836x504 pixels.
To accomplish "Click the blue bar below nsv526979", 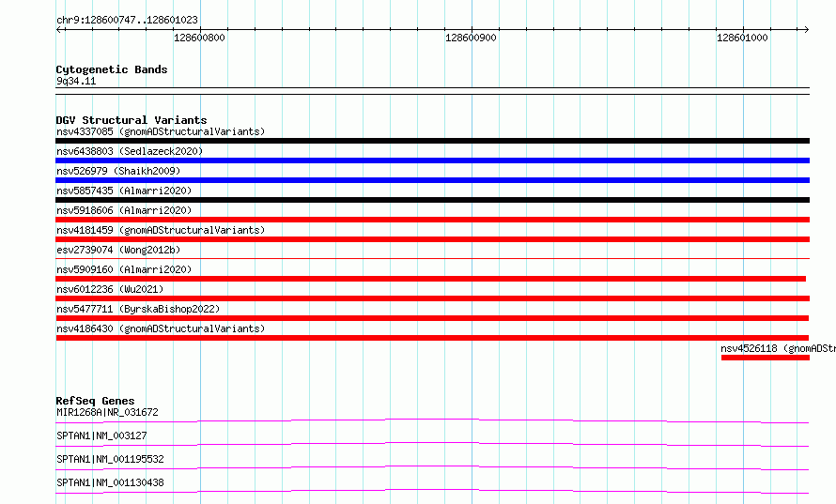I will click(432, 180).
